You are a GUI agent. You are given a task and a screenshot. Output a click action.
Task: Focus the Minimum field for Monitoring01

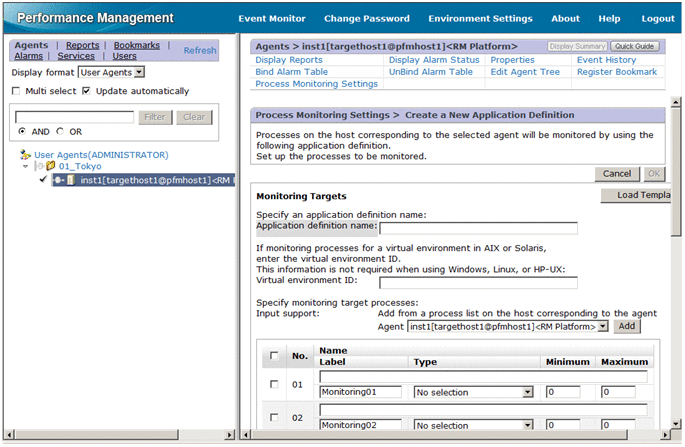pos(563,392)
